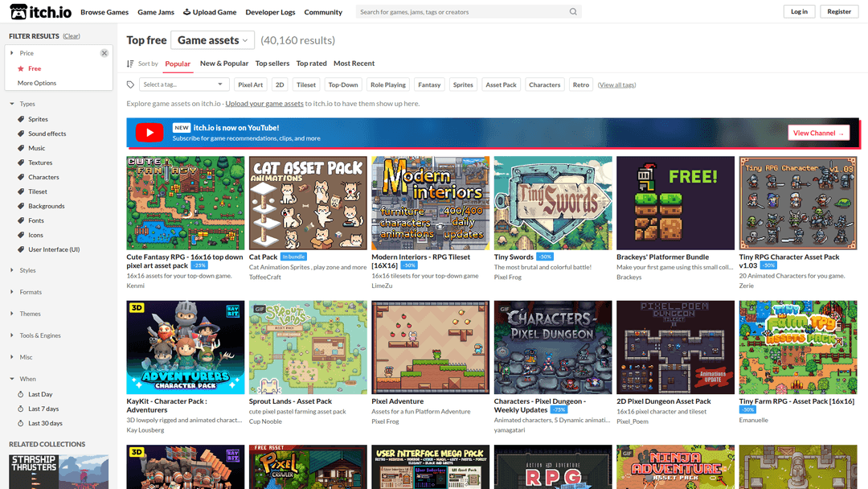Click the Register button
The image size is (868, 489).
click(839, 12)
